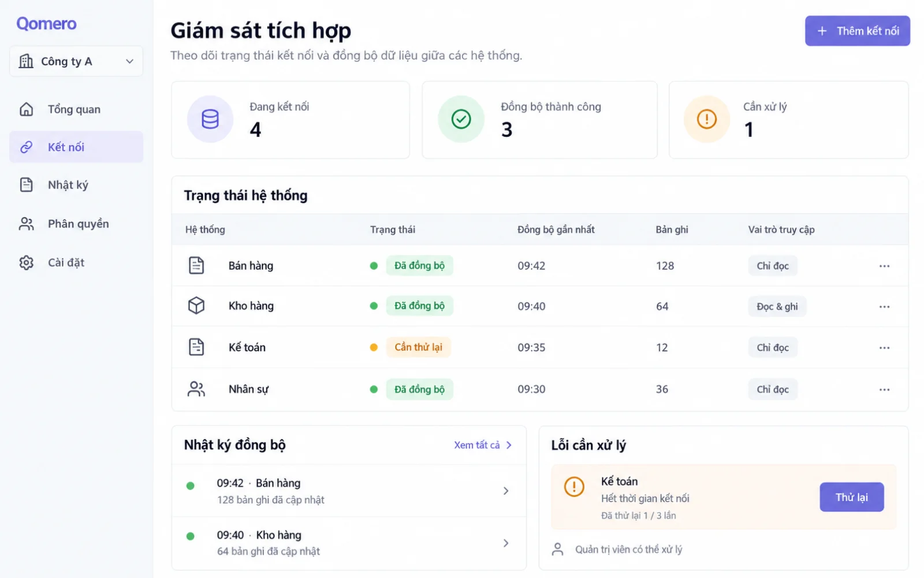Click the Đã thử lại 1 / 3 lần text

pyautogui.click(x=638, y=516)
